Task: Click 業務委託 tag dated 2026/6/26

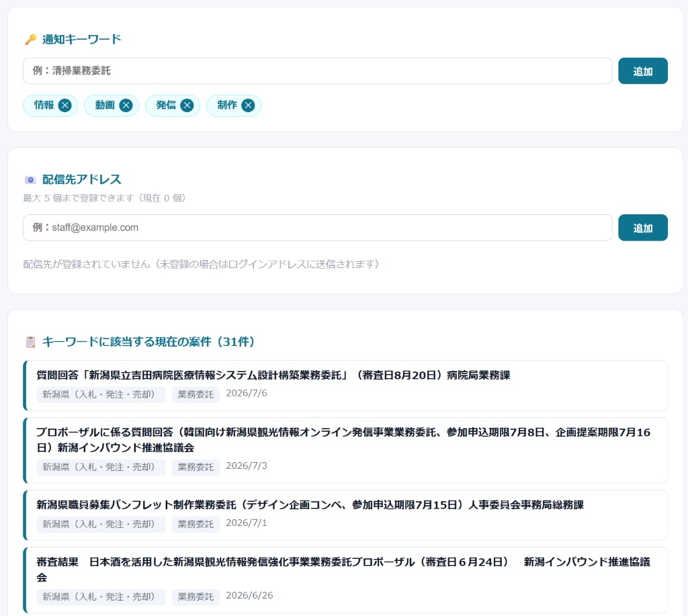Action: [x=196, y=597]
